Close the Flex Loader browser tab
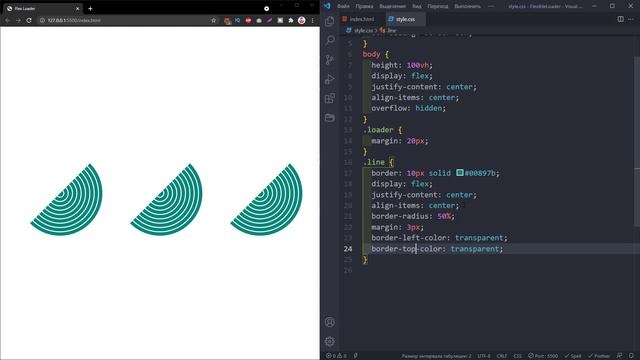Viewport: 640px width, 360px height. point(78,8)
